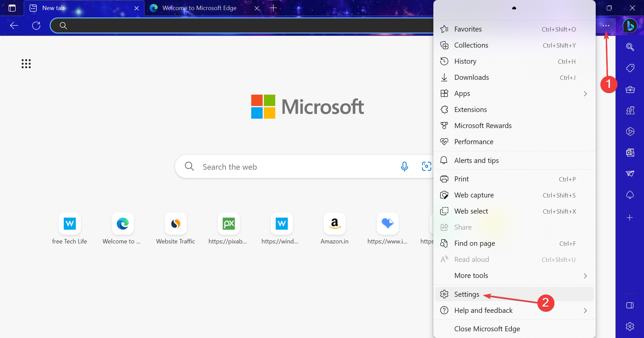This screenshot has width=644, height=338.
Task: Click the sidebar Tools briefcase icon
Action: pos(630,90)
